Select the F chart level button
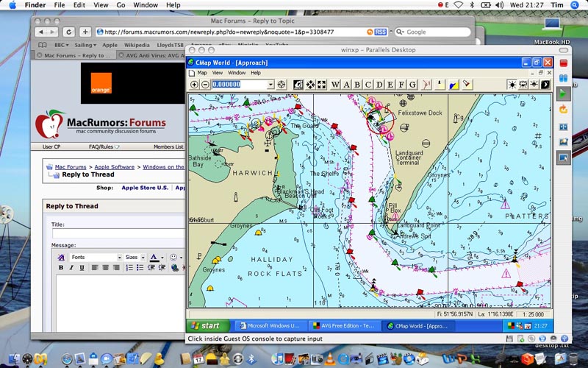588x368 pixels. click(401, 85)
